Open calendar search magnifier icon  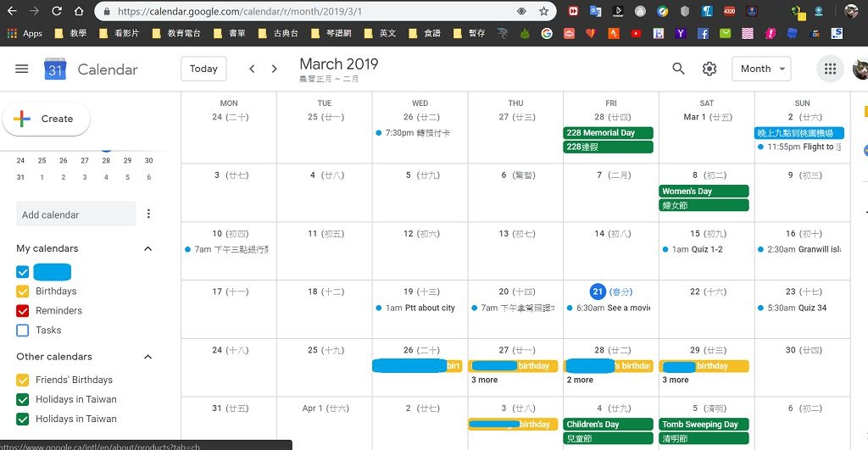click(x=678, y=69)
